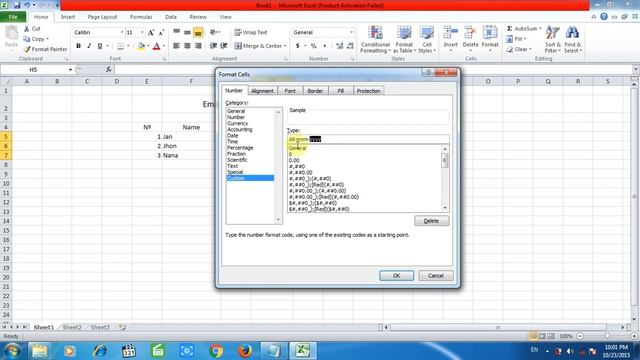Click the Font Color icon
Viewport: 640px width, 360px height.
tap(156, 46)
